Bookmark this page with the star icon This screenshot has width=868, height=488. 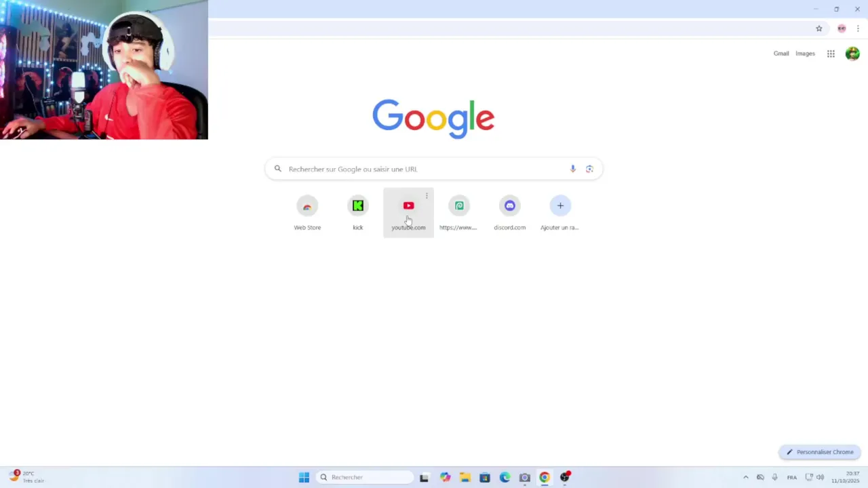[819, 28]
